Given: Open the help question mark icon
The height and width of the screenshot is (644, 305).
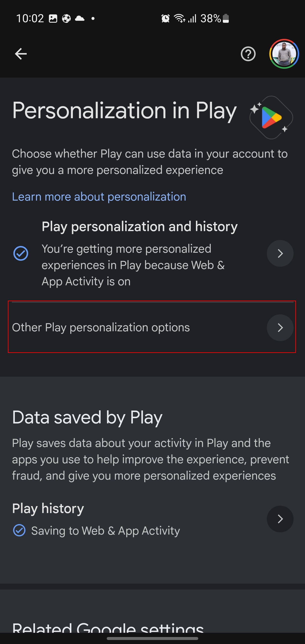Looking at the screenshot, I should pyautogui.click(x=248, y=54).
